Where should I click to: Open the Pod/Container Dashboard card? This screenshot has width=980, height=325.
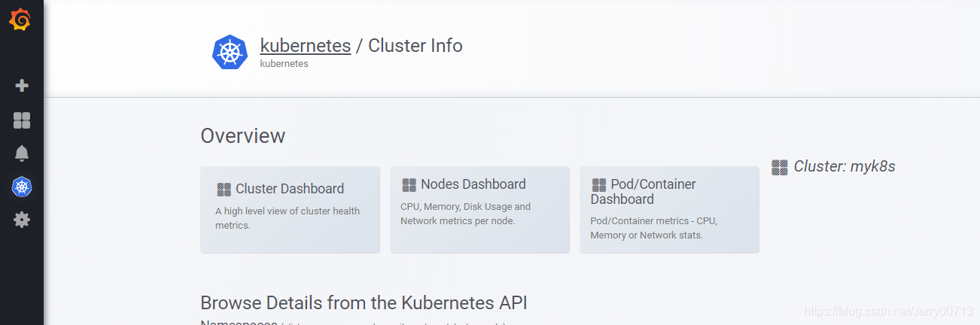[x=669, y=210]
